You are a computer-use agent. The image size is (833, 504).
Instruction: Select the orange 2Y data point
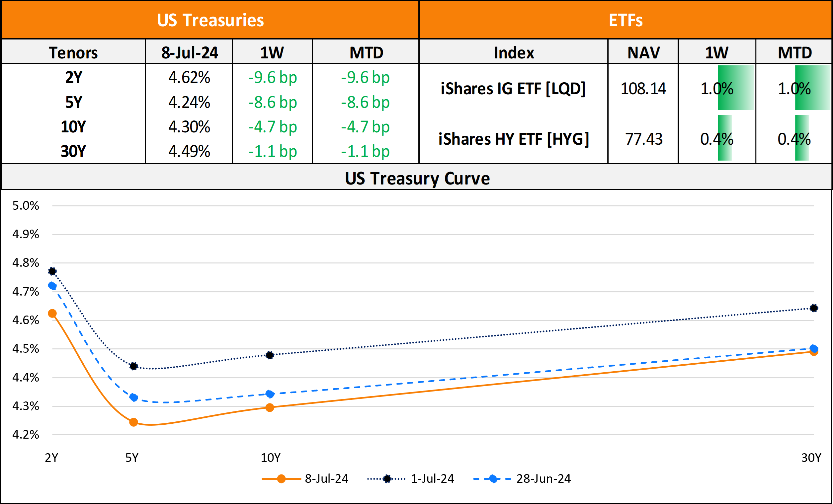coord(52,314)
